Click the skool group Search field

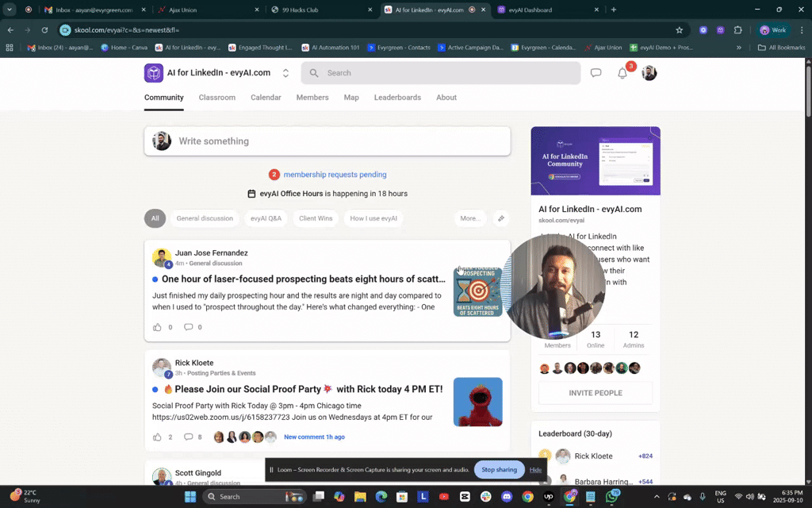click(x=441, y=73)
